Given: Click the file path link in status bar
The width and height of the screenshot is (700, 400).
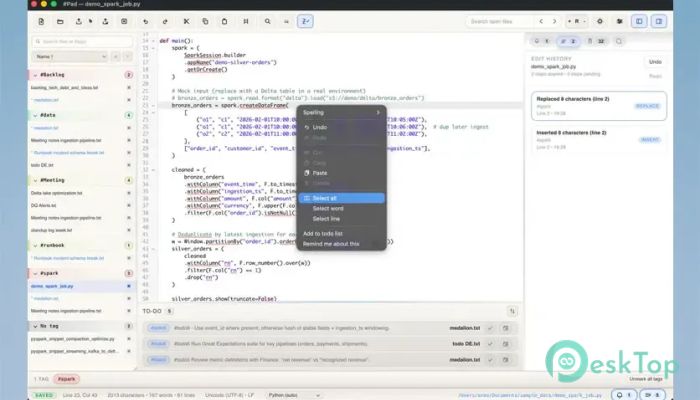Looking at the screenshot, I should click(x=530, y=396).
